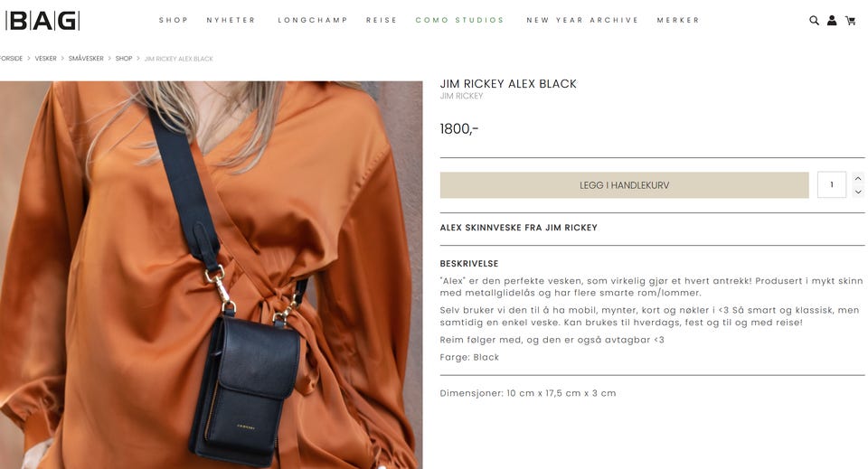Go to VESKER breadcrumb link
The image size is (868, 469).
45,59
